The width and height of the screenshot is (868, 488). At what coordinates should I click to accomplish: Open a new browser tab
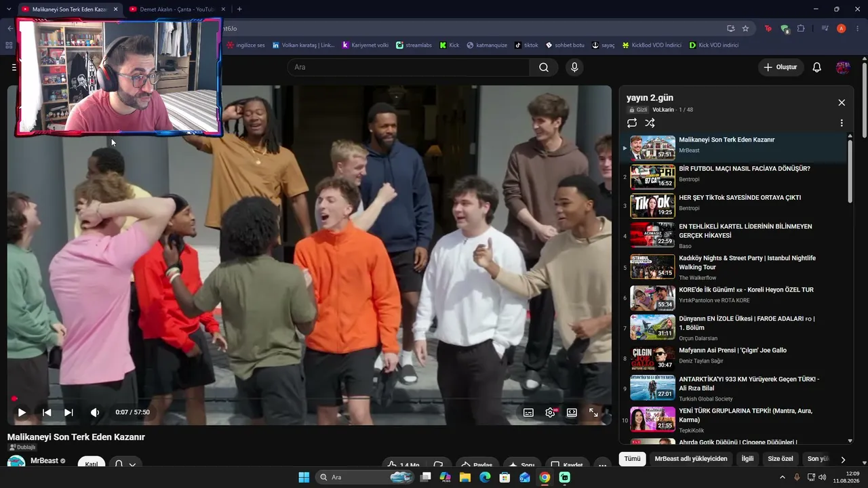[x=239, y=9]
